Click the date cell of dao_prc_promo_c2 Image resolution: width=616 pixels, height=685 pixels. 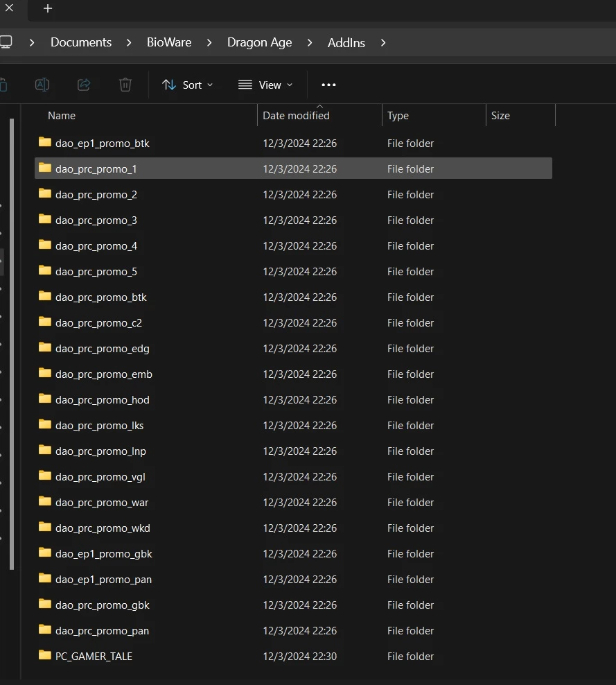pyautogui.click(x=299, y=323)
